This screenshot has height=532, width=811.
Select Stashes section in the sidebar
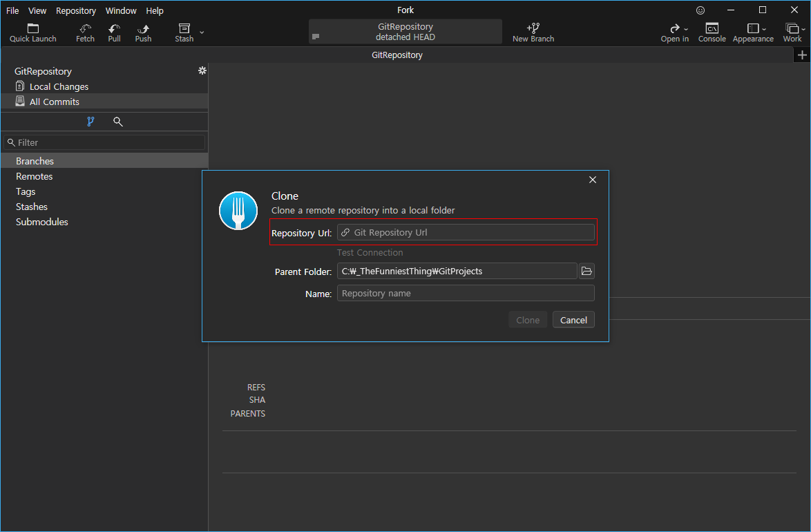(104, 207)
